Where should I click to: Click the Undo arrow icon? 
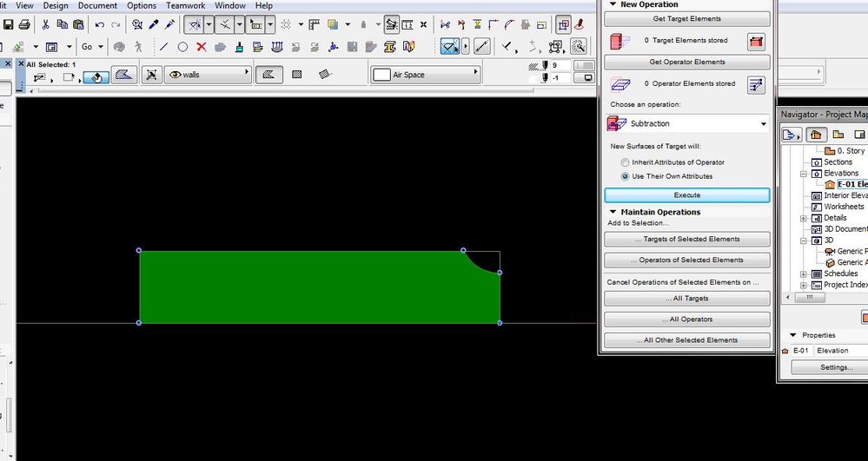(x=100, y=24)
